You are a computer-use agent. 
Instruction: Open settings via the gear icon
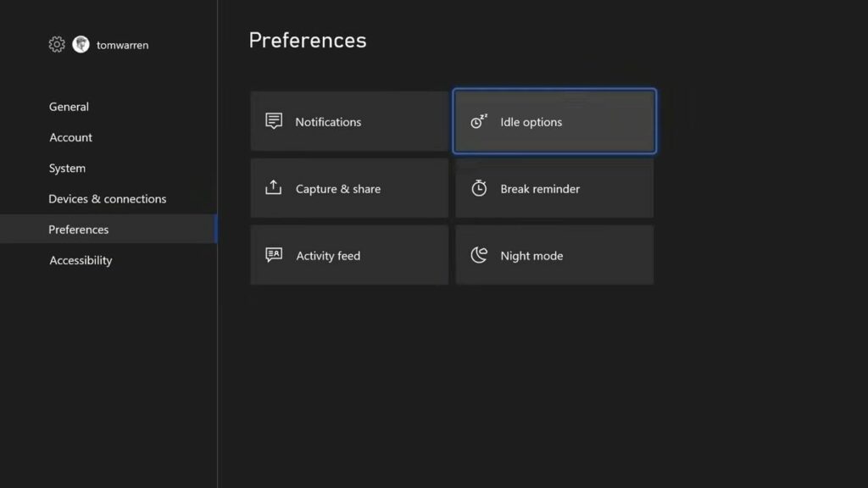click(x=56, y=44)
